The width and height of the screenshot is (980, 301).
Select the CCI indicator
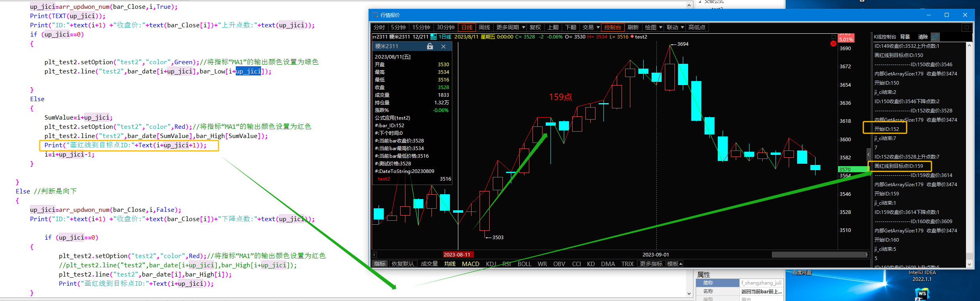tap(577, 264)
